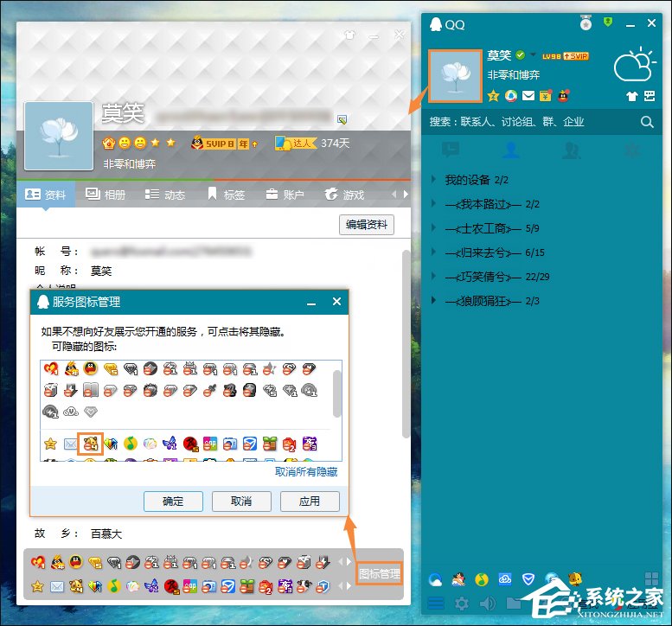Launch QQ Music from bottom app bar
The image size is (672, 626).
tap(482, 579)
